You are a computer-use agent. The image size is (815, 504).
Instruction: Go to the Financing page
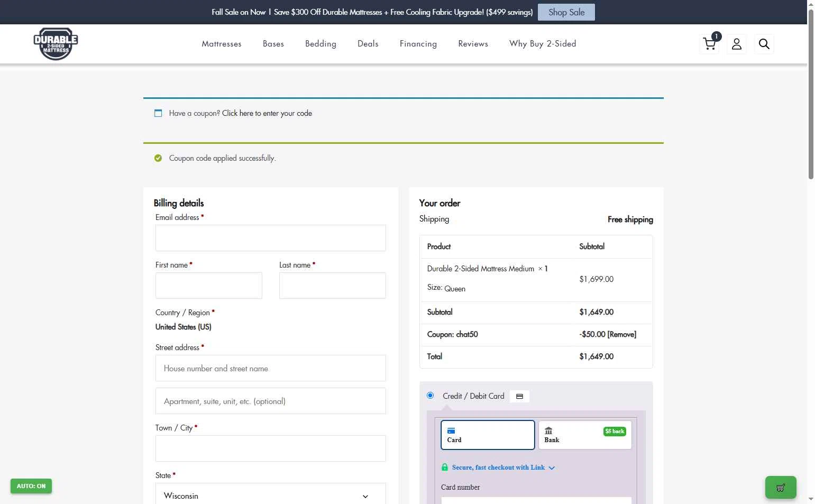coord(418,44)
